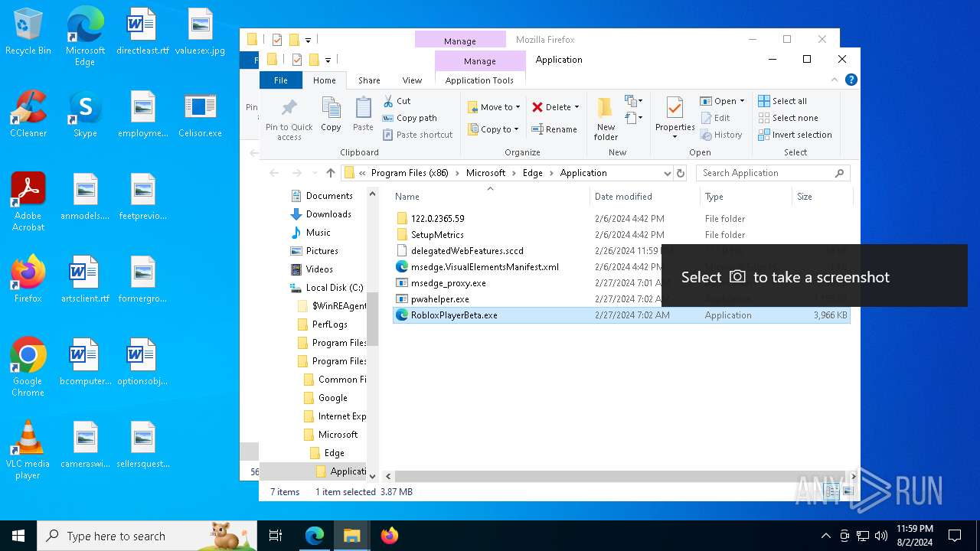Open the Delete dropdown arrow

577,107
